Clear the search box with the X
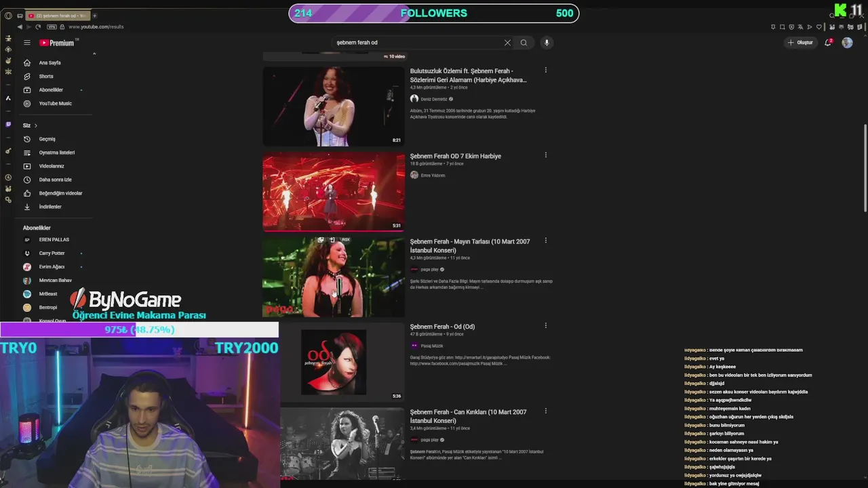The height and width of the screenshot is (488, 868). [507, 43]
